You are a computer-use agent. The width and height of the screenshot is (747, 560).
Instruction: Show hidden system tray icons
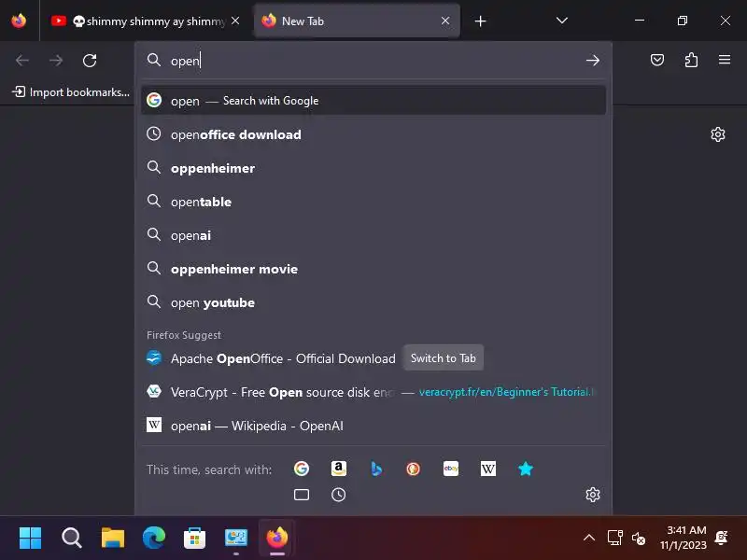[x=589, y=539]
